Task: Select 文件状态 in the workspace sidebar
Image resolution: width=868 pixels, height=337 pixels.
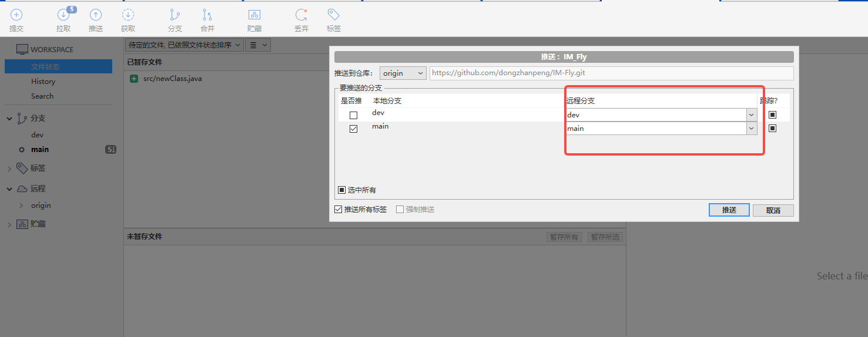Action: click(x=58, y=66)
